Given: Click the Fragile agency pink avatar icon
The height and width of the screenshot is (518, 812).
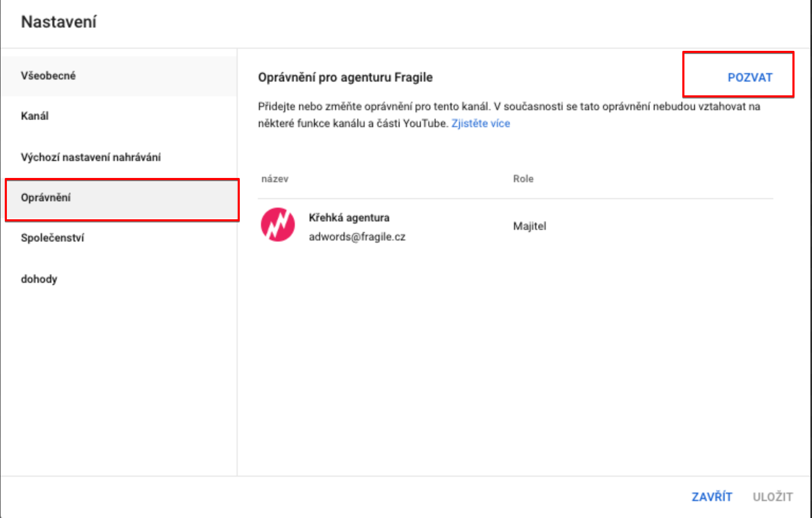Looking at the screenshot, I should (277, 225).
